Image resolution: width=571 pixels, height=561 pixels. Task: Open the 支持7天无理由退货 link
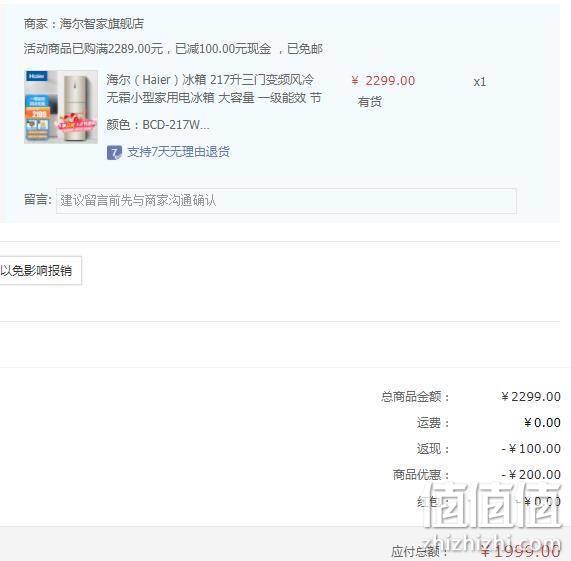(x=178, y=152)
